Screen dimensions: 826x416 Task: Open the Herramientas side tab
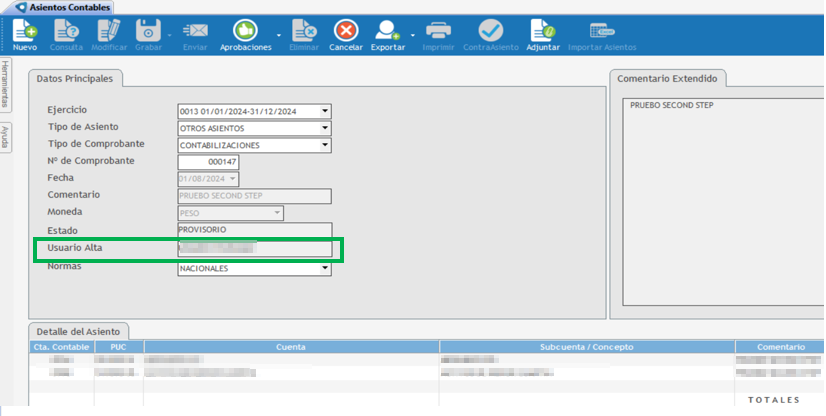tap(5, 84)
